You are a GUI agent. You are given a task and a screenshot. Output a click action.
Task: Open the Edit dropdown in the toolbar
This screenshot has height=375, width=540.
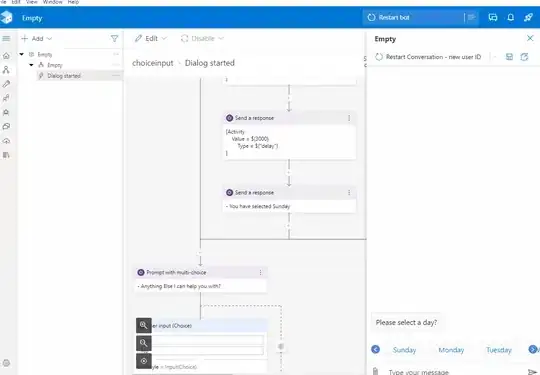pyautogui.click(x=151, y=39)
